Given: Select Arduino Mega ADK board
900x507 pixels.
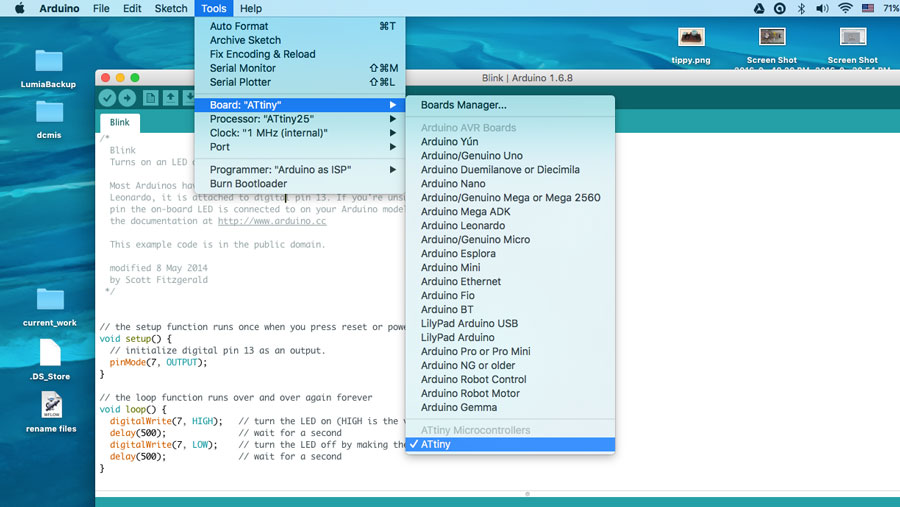Looking at the screenshot, I should point(510,211).
